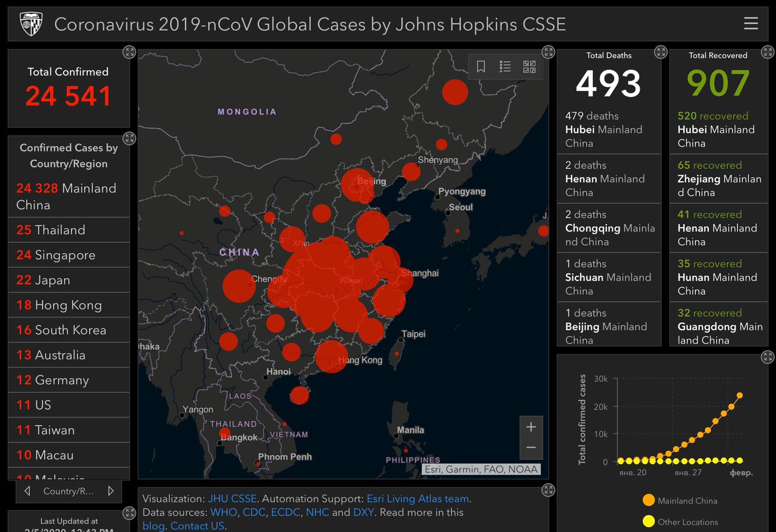776x532 pixels.
Task: Select 65 recovered Zhejiang entry
Action: point(718,179)
